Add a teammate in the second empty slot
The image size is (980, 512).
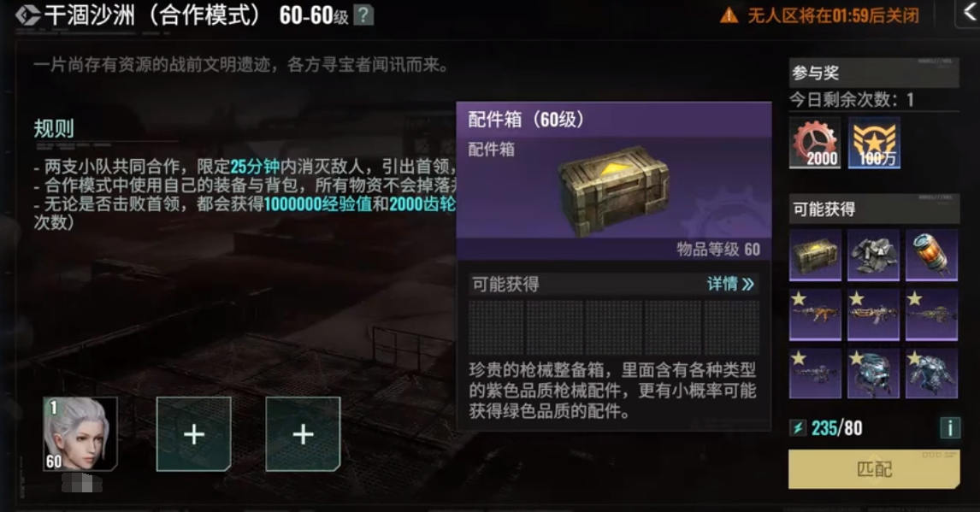click(x=303, y=434)
